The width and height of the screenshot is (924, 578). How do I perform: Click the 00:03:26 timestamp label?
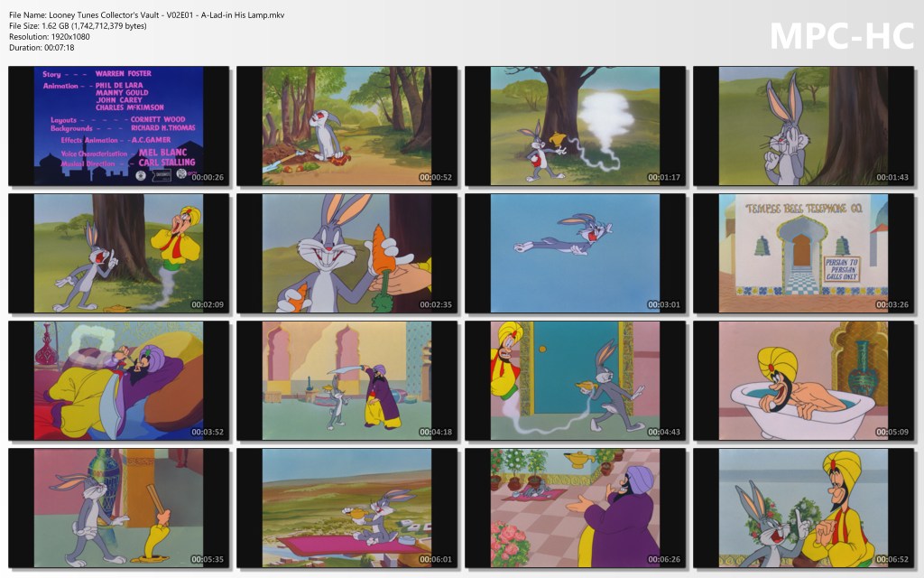coord(892,304)
